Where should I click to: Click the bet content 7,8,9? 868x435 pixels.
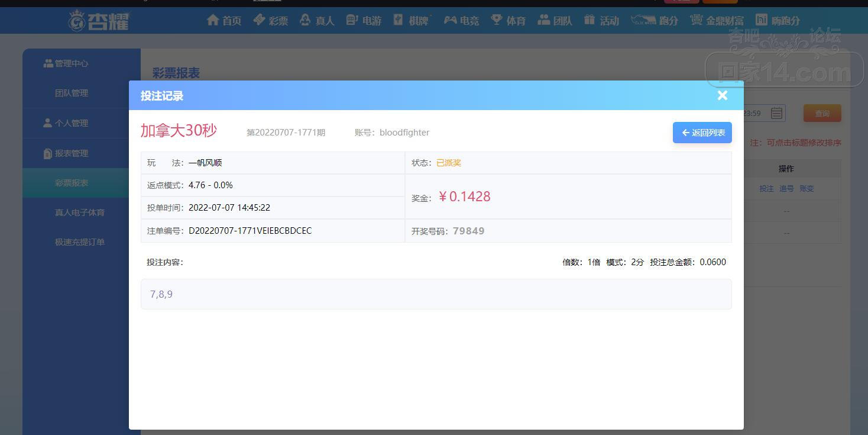pyautogui.click(x=161, y=294)
